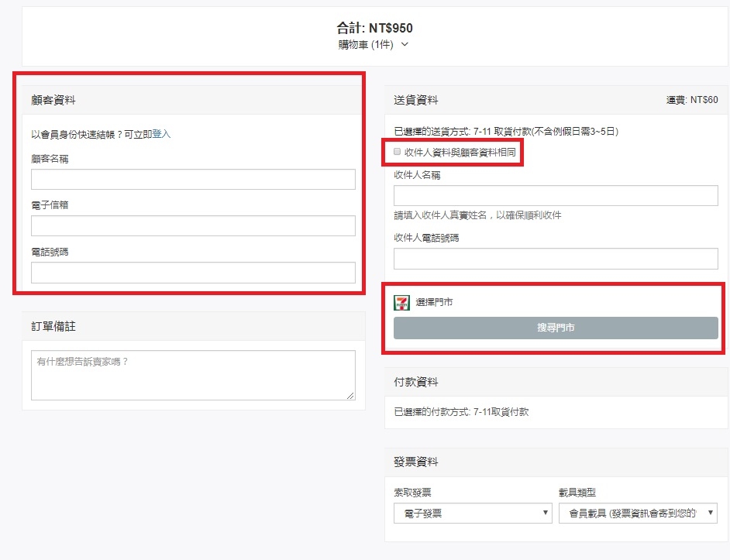The height and width of the screenshot is (560, 730).
Task: Click the 顧客資料 section heading
Action: [x=53, y=100]
